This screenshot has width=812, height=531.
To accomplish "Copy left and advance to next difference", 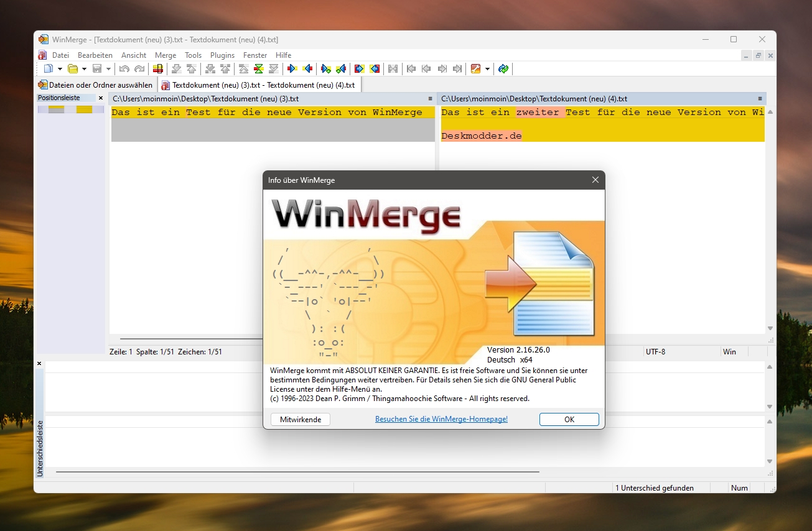I will [x=341, y=69].
